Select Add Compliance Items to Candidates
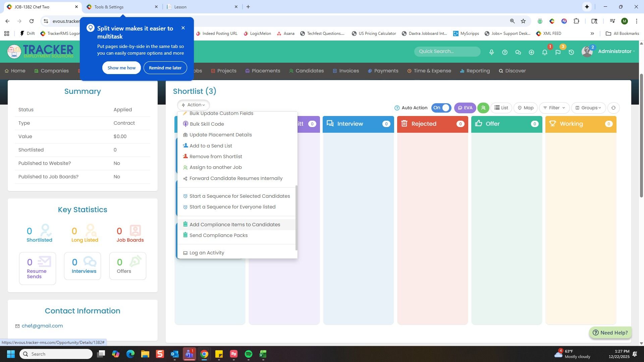This screenshot has height=362, width=644. tap(234, 225)
